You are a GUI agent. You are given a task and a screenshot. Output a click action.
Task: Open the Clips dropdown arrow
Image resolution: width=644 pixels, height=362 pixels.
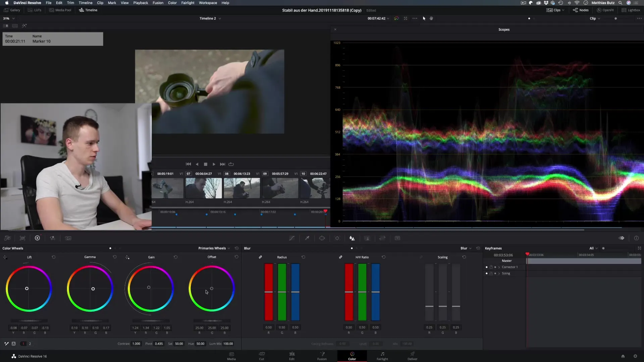tap(563, 10)
